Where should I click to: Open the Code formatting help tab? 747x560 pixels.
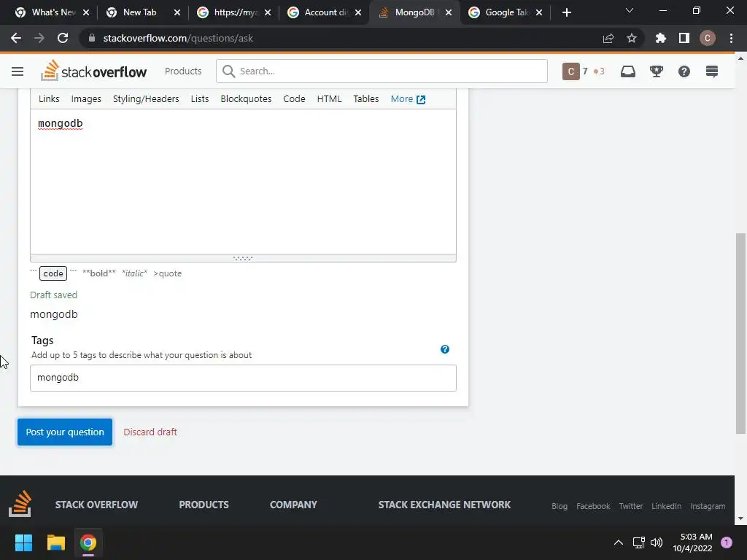294,98
